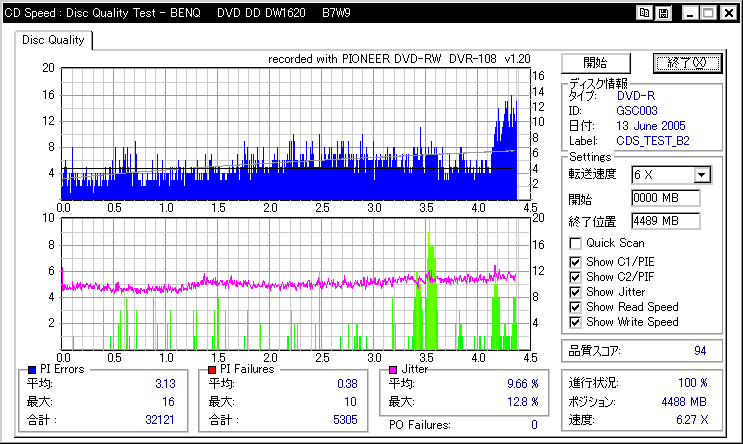Viewport: 743px width, 444px height.
Task: Click the 開始 start button
Action: [596, 63]
